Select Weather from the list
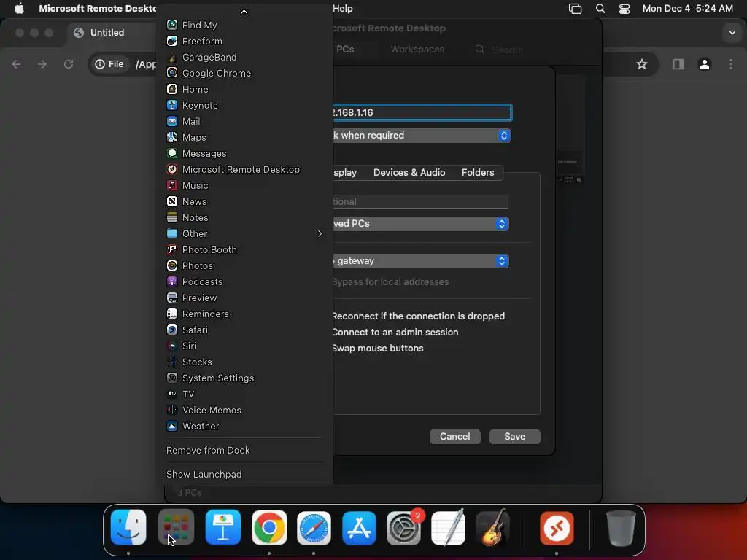 244,426
